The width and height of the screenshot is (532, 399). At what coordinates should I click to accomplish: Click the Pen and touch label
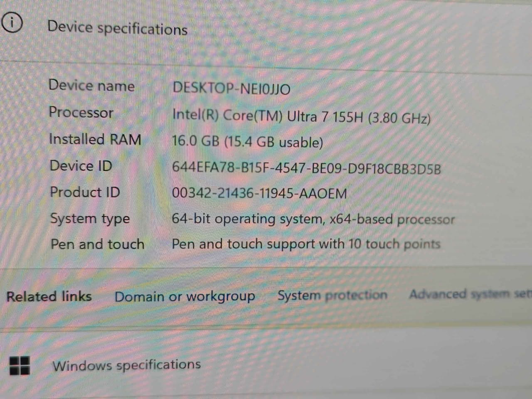[x=97, y=244]
